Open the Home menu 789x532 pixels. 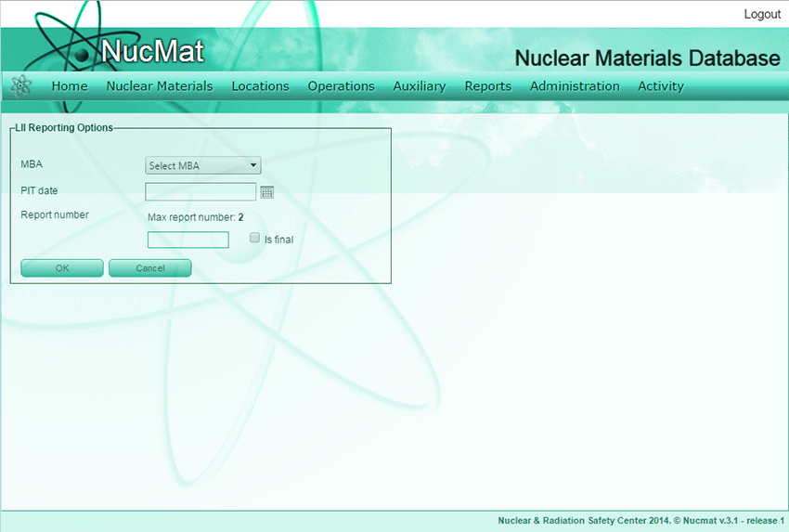pos(70,86)
